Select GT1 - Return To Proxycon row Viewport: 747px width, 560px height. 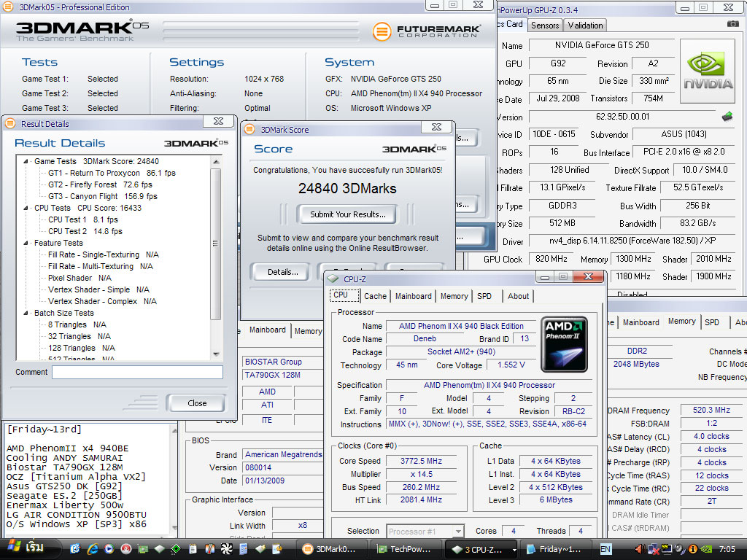(112, 173)
